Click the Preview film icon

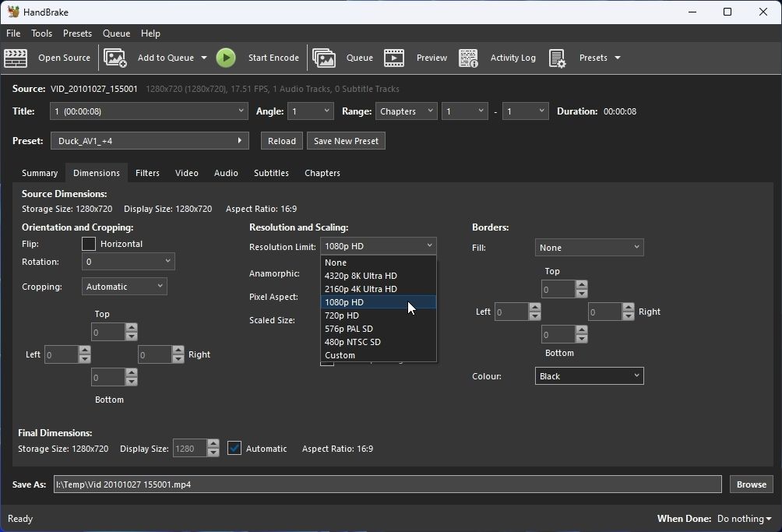[x=394, y=58]
